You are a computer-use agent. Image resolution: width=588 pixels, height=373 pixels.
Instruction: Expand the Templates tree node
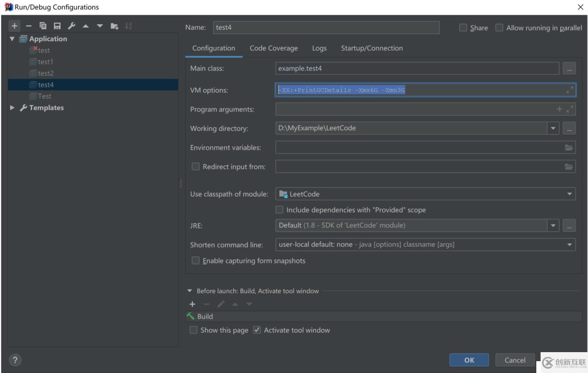[12, 108]
